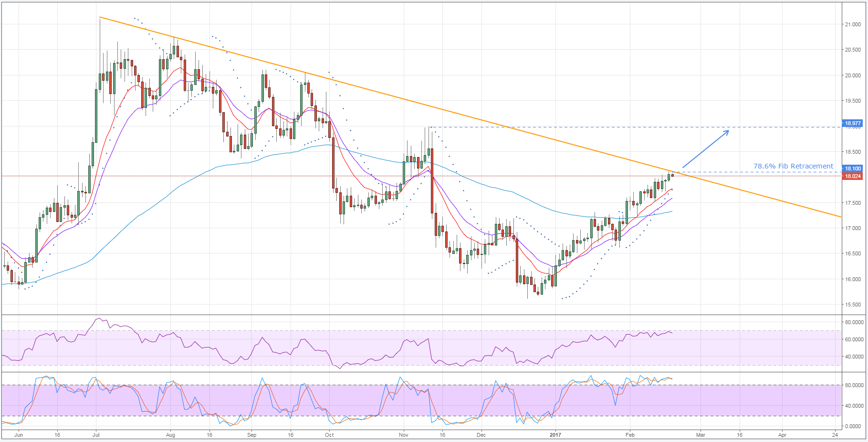
Task: Select the 16.500 price axis label
Action: click(853, 253)
